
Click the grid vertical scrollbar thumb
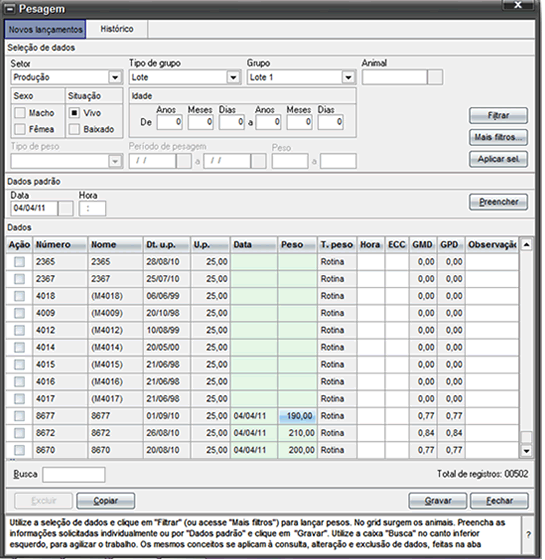(526, 437)
